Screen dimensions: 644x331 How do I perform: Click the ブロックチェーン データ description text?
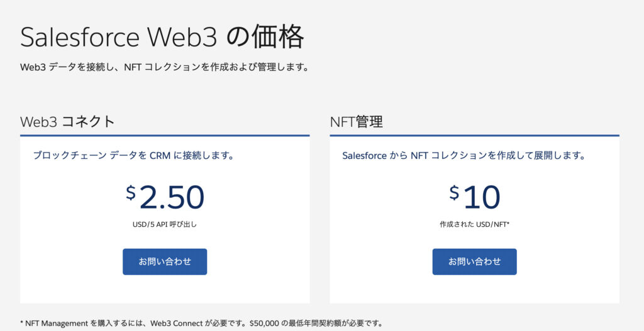click(x=133, y=155)
